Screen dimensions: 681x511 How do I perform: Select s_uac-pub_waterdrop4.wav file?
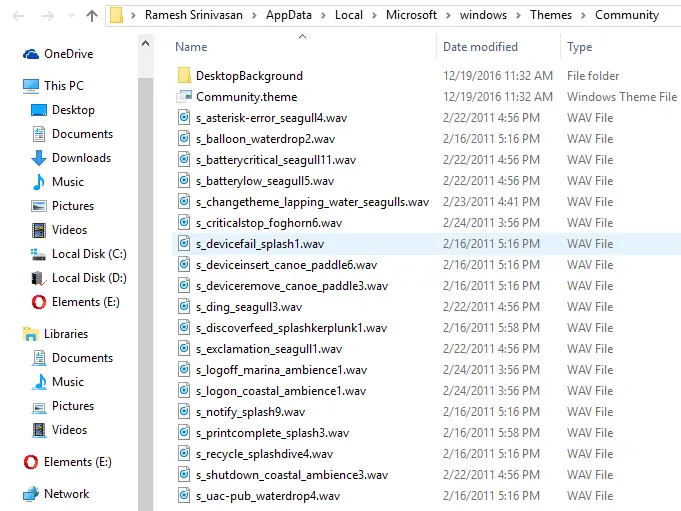pos(426,496)
